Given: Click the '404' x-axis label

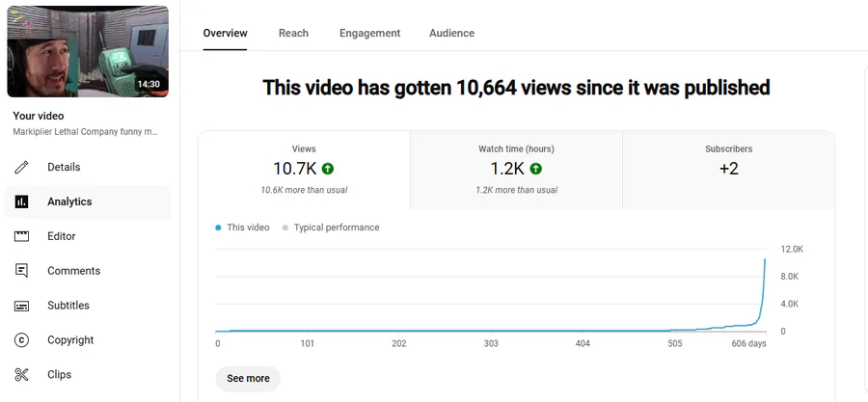Looking at the screenshot, I should click(x=583, y=343).
